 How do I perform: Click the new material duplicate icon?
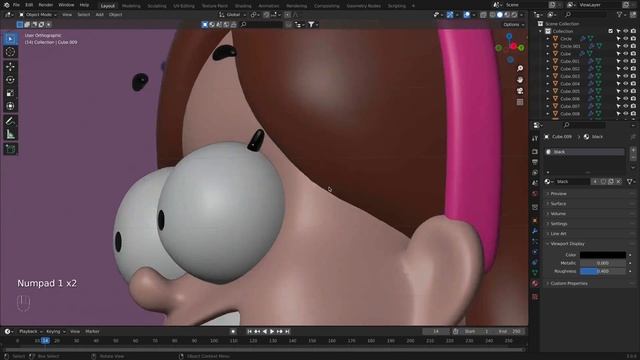[611, 182]
